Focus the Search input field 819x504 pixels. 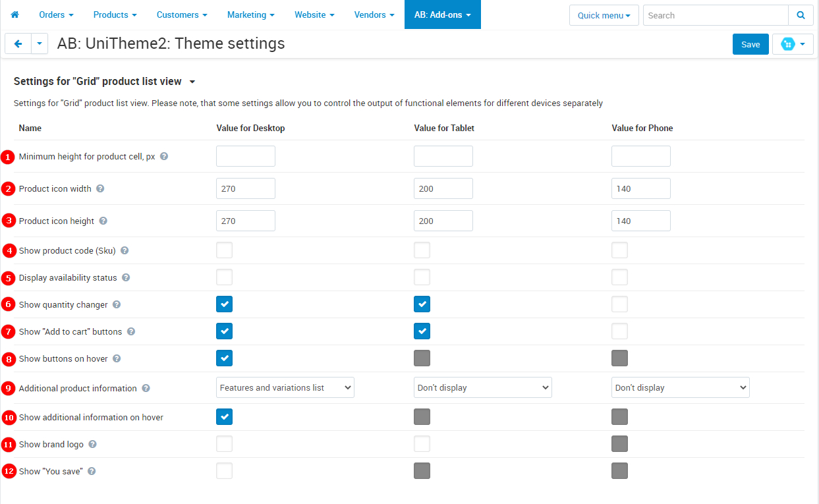(x=716, y=15)
